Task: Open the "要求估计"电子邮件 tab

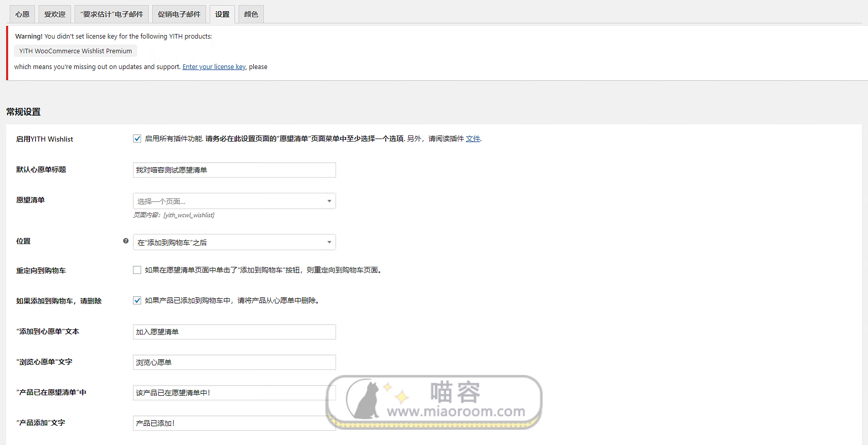Action: coord(112,14)
